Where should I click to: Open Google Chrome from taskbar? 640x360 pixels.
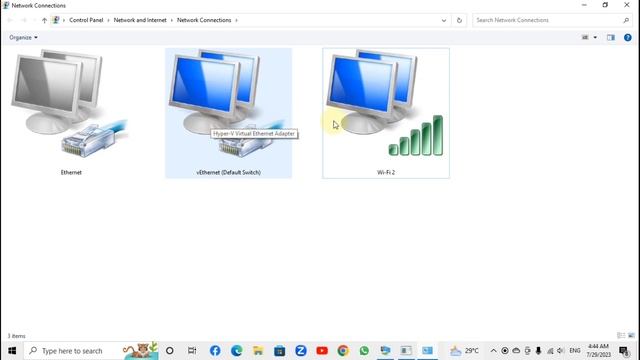point(343,351)
